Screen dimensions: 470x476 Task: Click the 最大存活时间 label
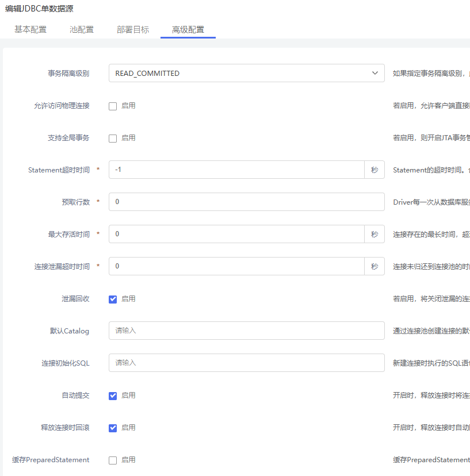(x=68, y=235)
